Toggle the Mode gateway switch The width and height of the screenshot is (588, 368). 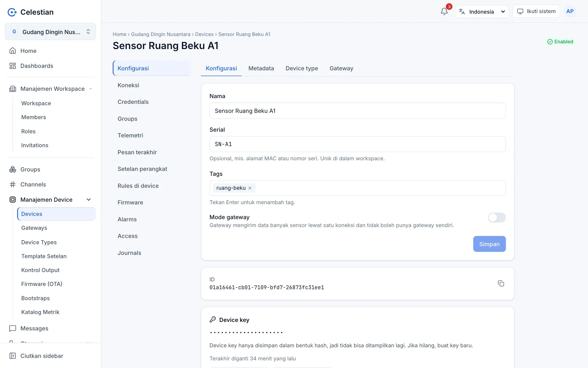pos(497,218)
